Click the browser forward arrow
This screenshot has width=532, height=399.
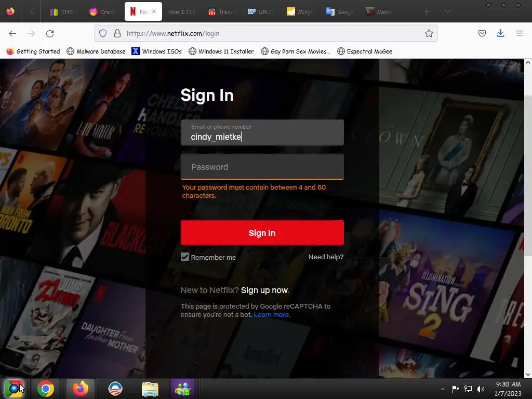31,34
